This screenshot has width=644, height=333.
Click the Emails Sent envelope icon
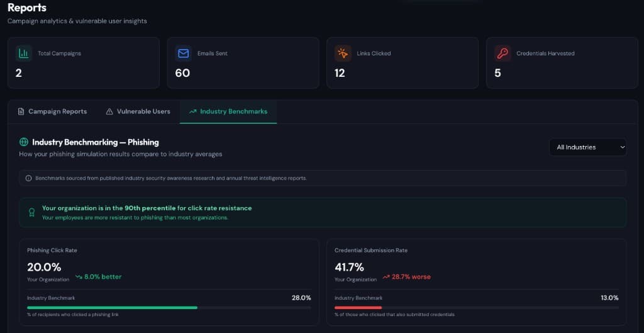click(x=183, y=54)
